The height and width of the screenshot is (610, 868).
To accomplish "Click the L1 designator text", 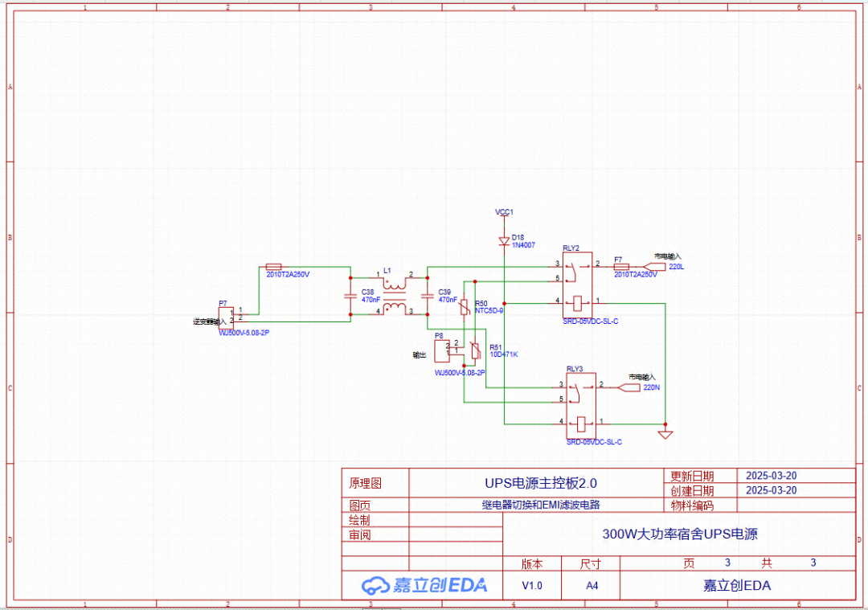I will click(387, 271).
